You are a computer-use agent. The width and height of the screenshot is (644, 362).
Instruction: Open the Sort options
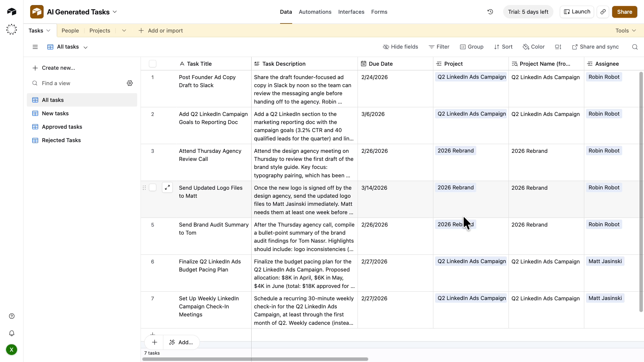pyautogui.click(x=503, y=47)
